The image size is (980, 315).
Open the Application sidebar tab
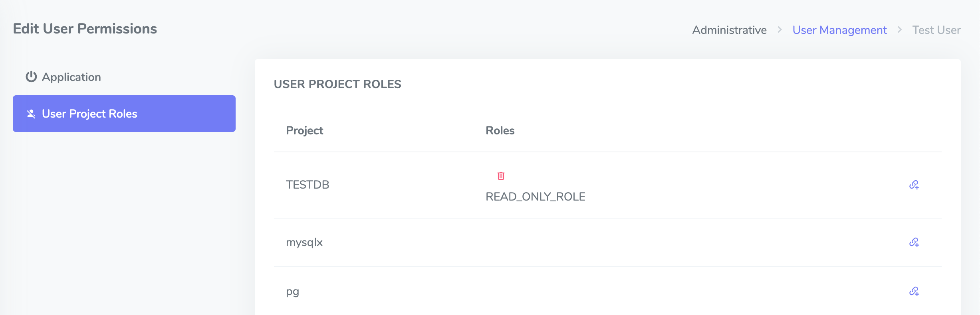click(x=71, y=77)
